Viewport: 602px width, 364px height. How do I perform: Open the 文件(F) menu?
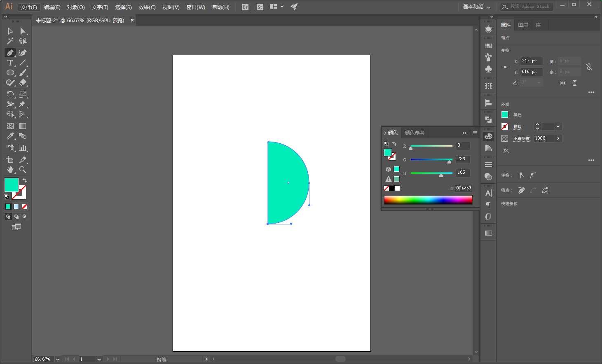(29, 7)
